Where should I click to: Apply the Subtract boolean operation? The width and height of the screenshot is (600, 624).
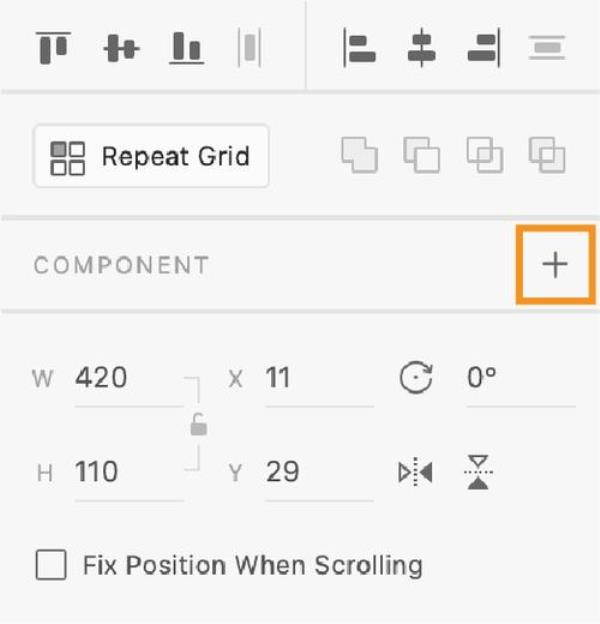coord(422,155)
